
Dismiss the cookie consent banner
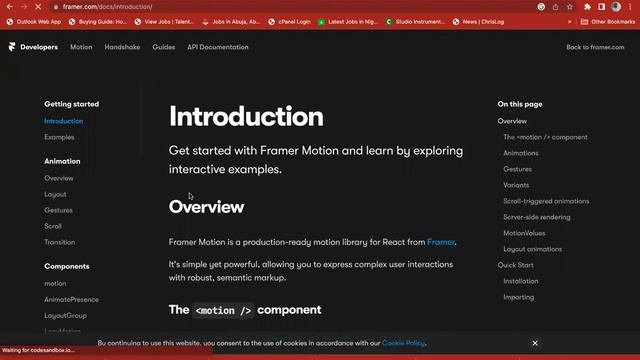pos(535,343)
